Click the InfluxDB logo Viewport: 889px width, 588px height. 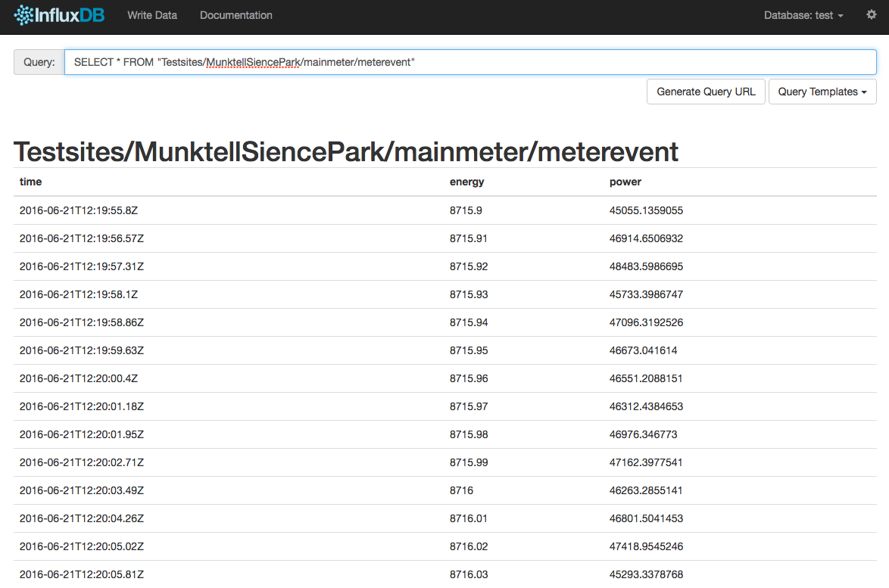(59, 15)
